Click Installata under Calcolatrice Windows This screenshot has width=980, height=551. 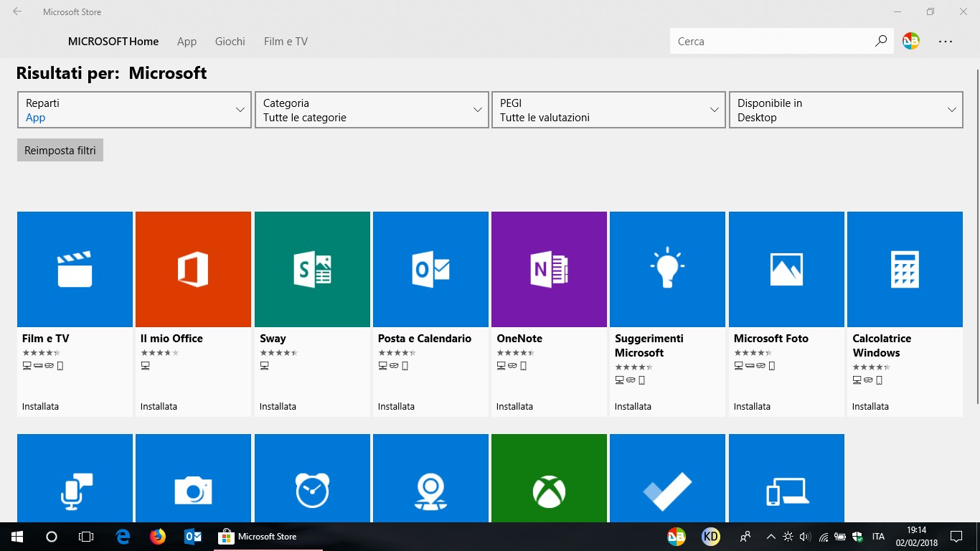click(x=870, y=406)
